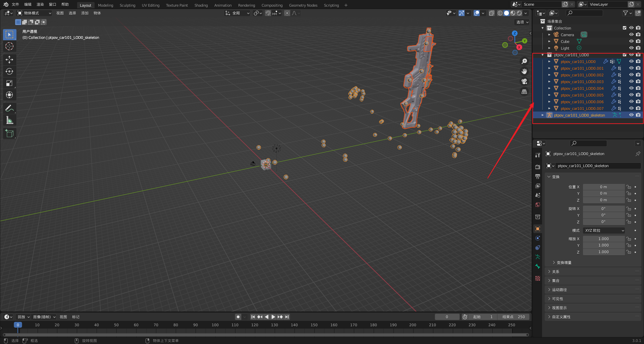Hide the Camera object in the outliner
Screen dimensions: 644x344
pos(631,35)
